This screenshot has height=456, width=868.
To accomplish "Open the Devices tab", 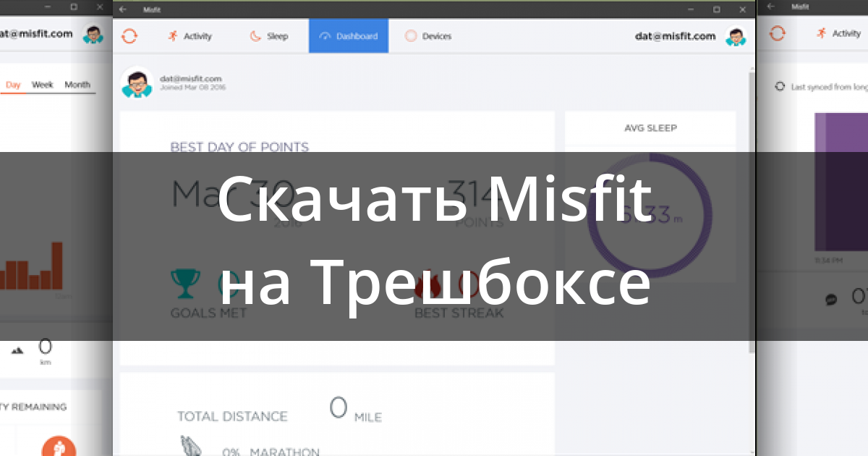I will (x=428, y=36).
